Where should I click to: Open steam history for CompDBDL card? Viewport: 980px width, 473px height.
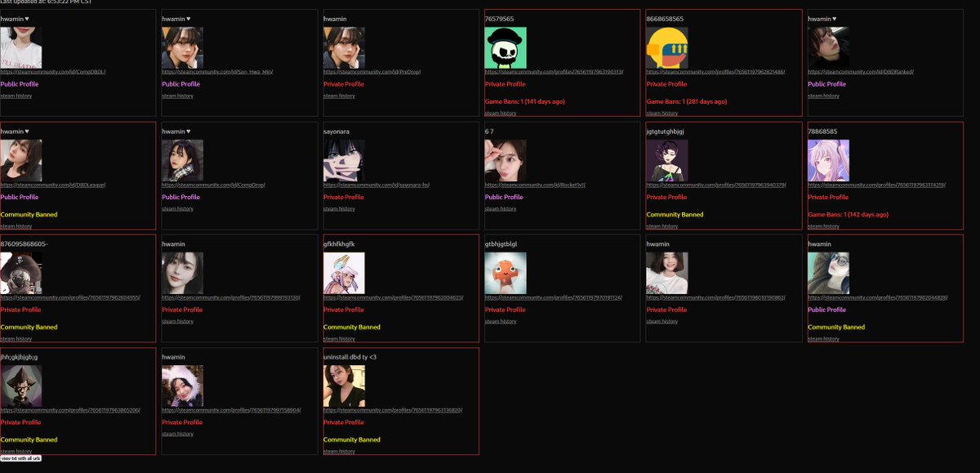pyautogui.click(x=16, y=96)
